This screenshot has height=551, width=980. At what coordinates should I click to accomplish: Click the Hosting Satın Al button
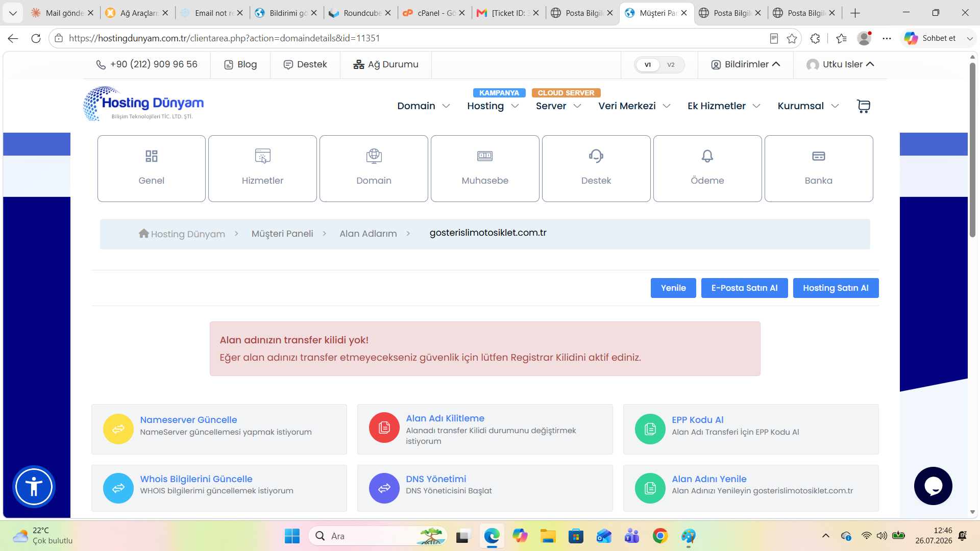pyautogui.click(x=836, y=288)
